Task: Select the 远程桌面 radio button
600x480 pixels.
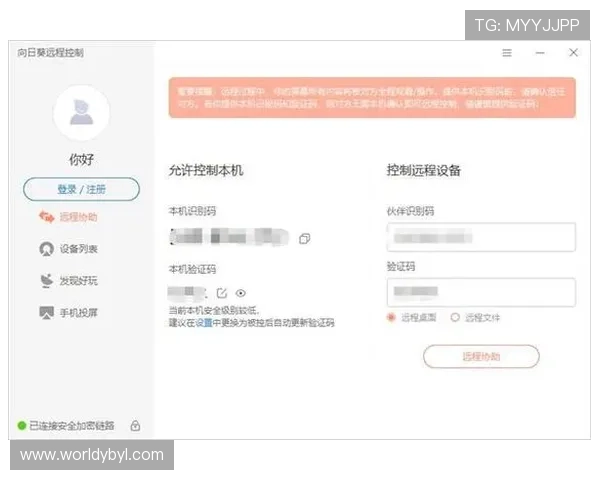Action: coord(391,317)
